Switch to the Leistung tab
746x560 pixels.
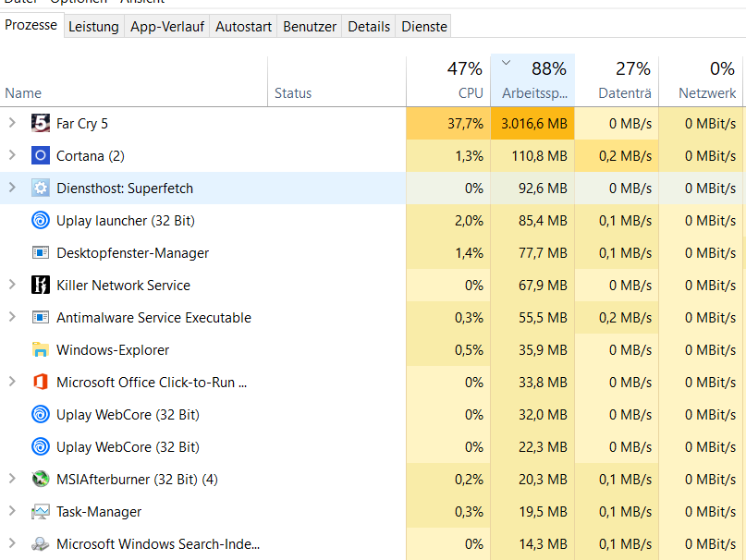click(x=93, y=27)
